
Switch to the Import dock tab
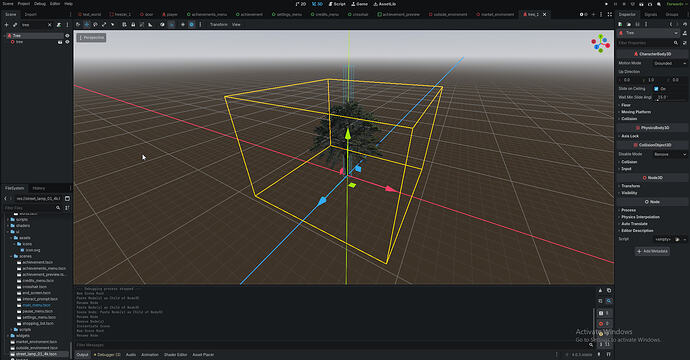pos(30,15)
